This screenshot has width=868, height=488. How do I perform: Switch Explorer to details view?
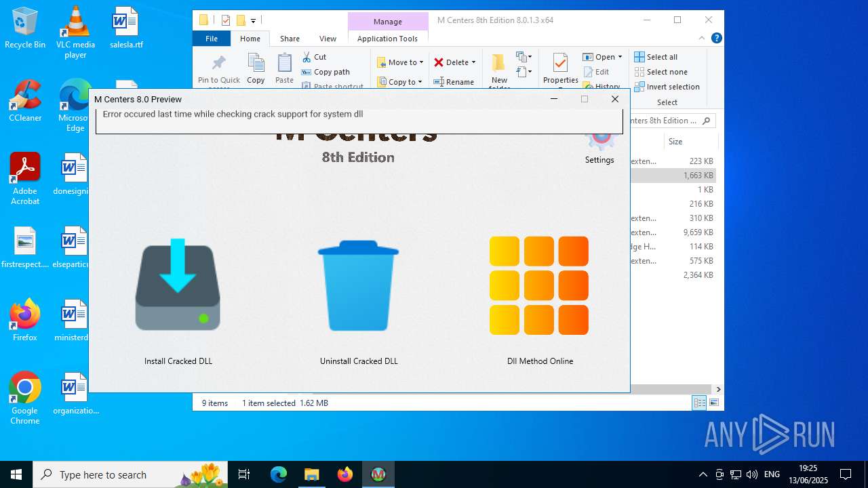point(699,403)
